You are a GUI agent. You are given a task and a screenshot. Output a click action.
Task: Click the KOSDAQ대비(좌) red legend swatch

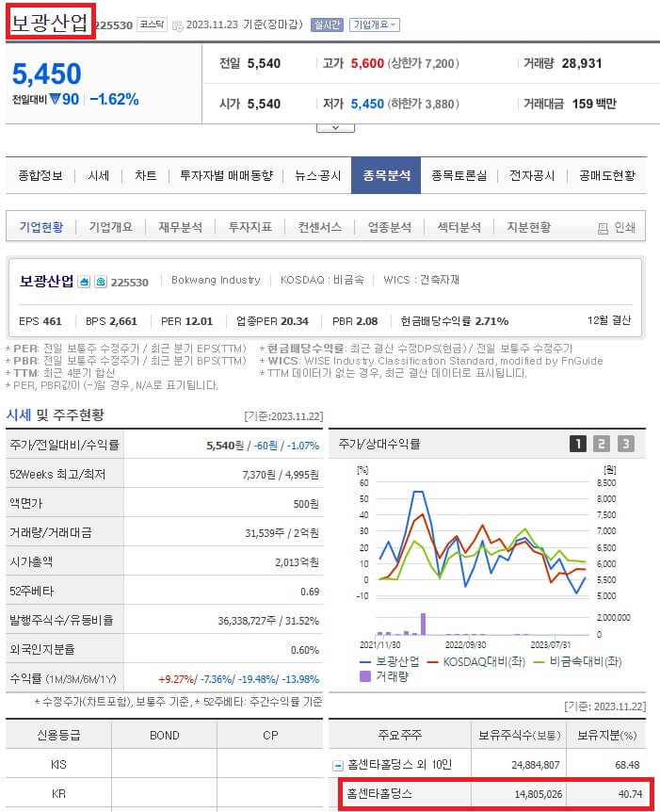tap(433, 662)
